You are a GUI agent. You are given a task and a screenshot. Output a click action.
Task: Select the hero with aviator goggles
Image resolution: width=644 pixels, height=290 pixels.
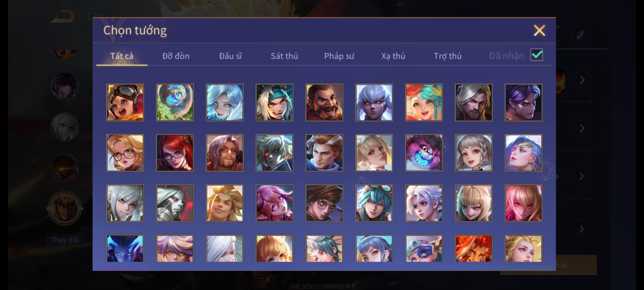pyautogui.click(x=125, y=102)
